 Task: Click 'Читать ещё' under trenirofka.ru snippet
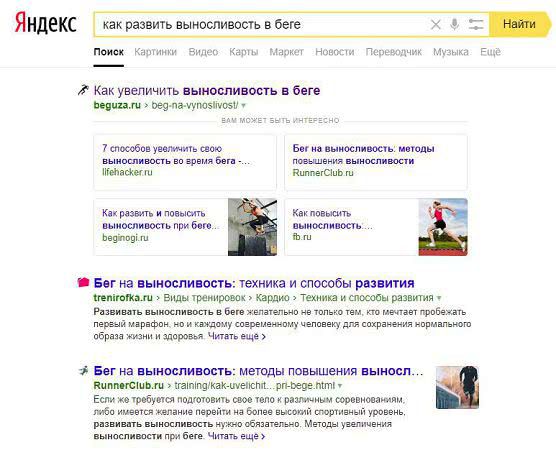pyautogui.click(x=237, y=336)
